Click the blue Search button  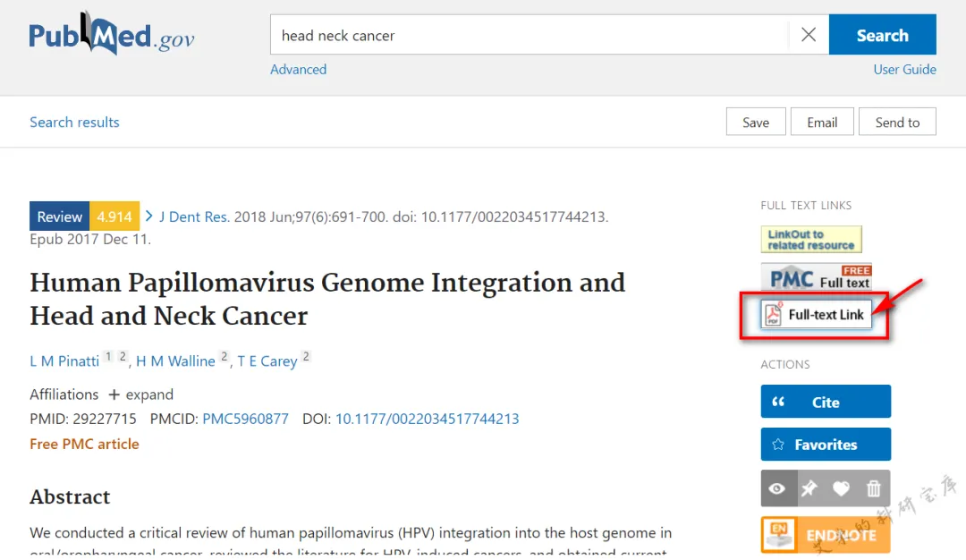(x=882, y=35)
